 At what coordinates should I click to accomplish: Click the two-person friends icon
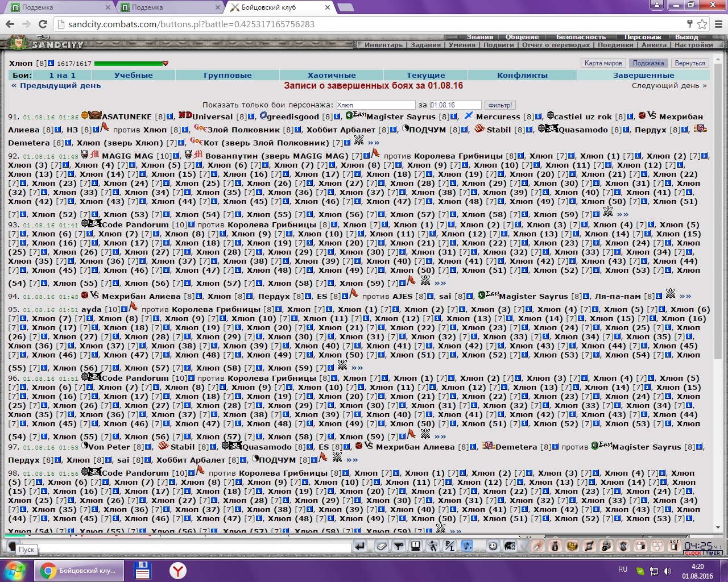(x=640, y=546)
